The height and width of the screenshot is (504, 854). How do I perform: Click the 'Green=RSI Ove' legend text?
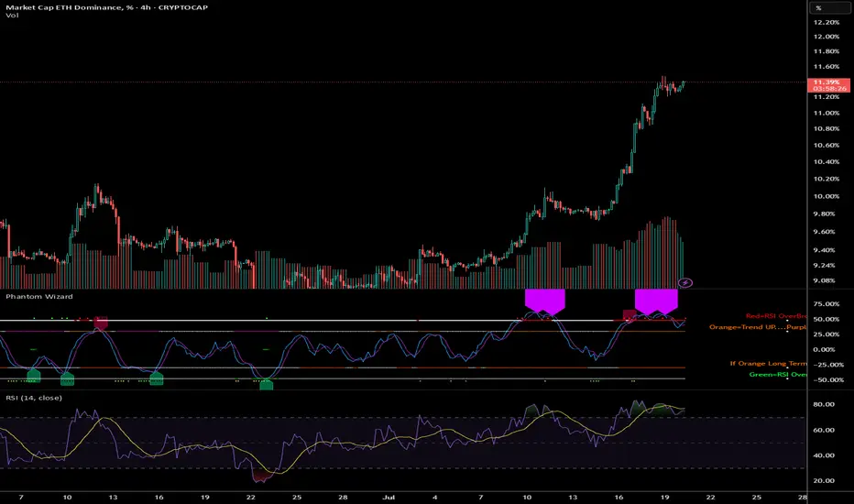coord(778,374)
